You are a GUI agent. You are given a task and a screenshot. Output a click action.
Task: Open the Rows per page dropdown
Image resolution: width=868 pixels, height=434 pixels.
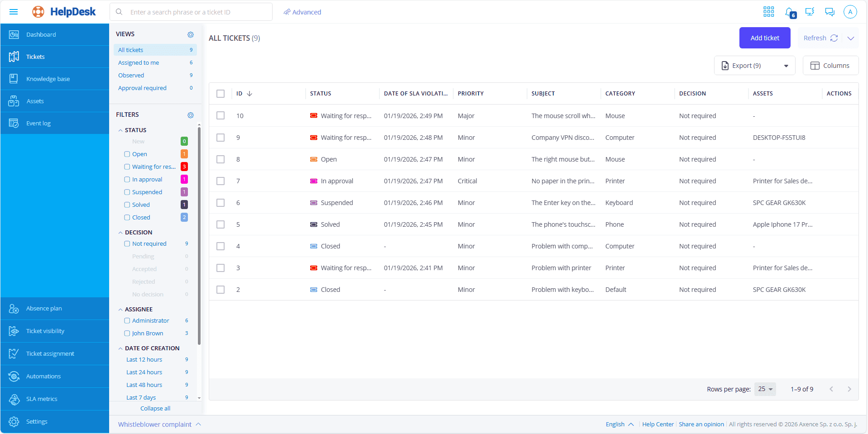(765, 389)
